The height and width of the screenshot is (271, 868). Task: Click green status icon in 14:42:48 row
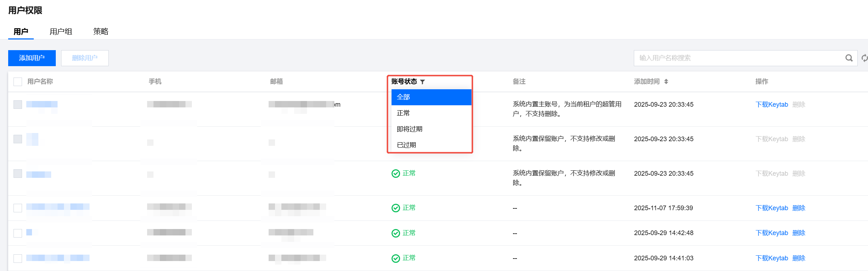point(395,233)
